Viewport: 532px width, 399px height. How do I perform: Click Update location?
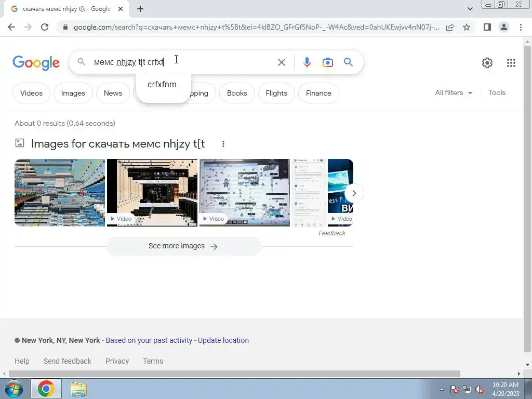point(223,340)
